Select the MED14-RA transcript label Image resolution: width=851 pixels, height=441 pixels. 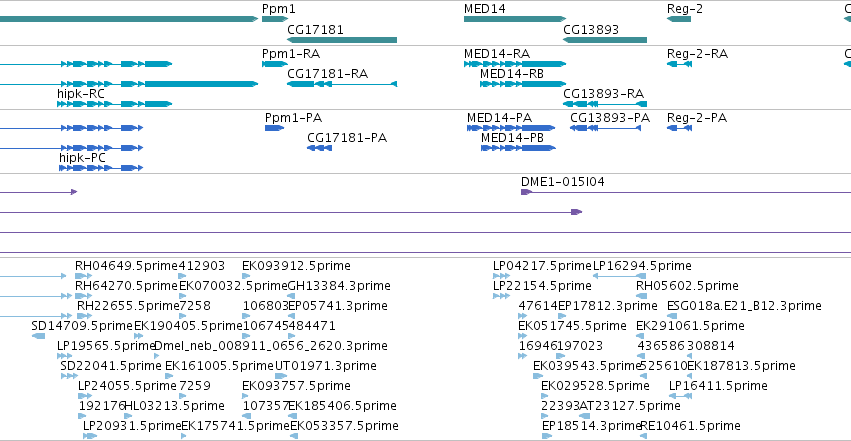click(x=497, y=54)
